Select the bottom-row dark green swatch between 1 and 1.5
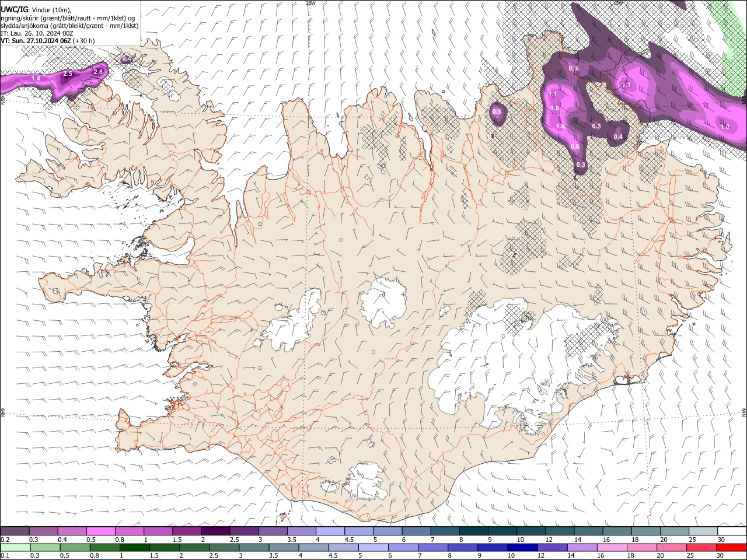The image size is (747, 560). point(135,547)
